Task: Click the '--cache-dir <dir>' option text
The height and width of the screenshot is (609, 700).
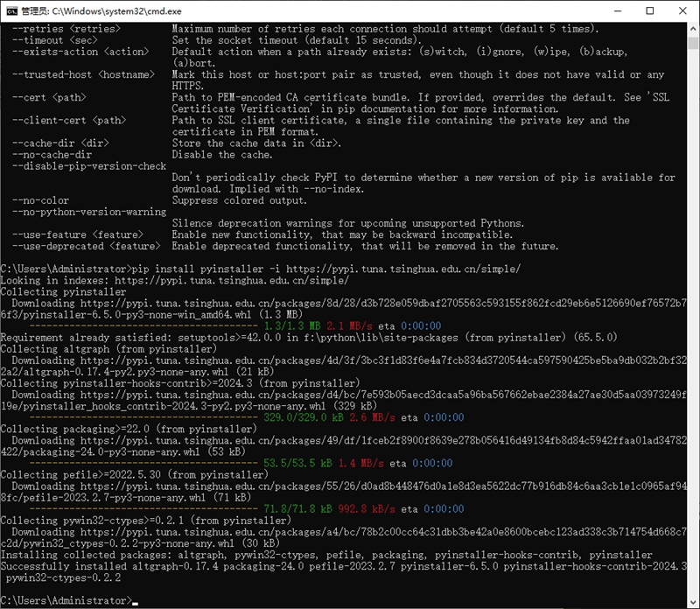Action: click(x=60, y=143)
